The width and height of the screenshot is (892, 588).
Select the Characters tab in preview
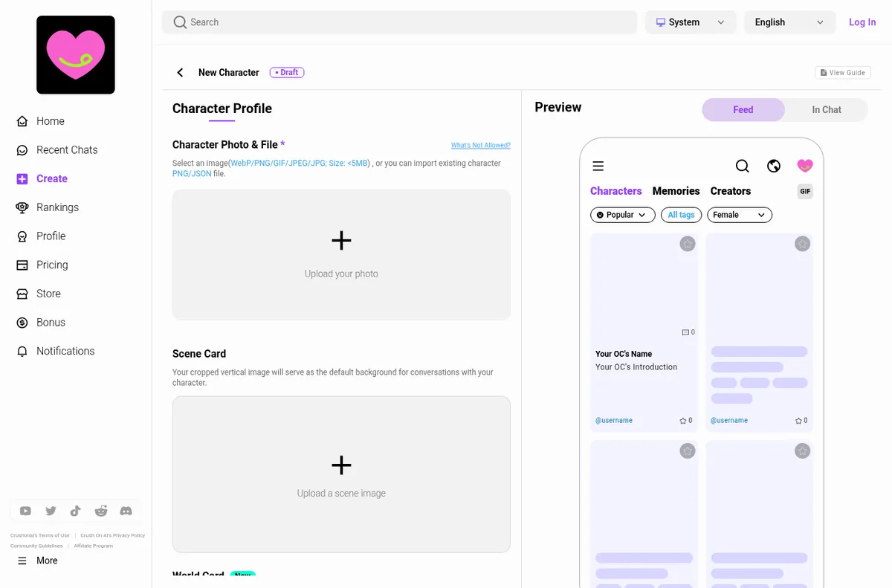[616, 191]
